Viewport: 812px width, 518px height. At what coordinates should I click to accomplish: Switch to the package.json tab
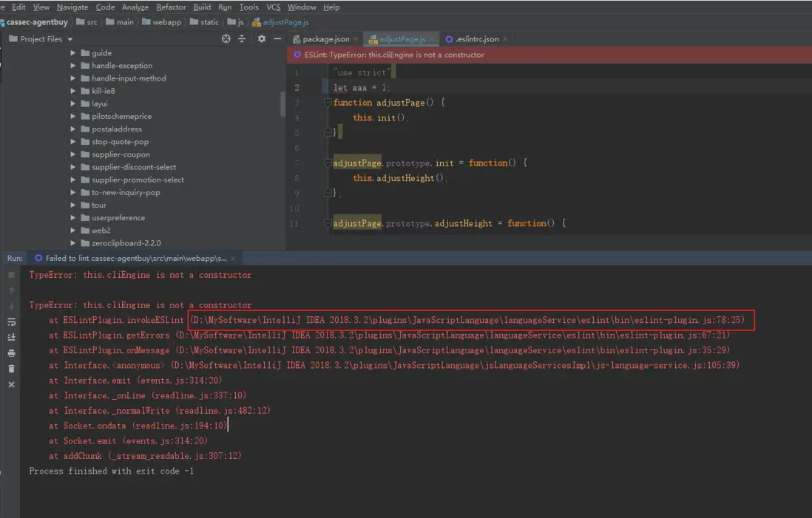(x=325, y=39)
